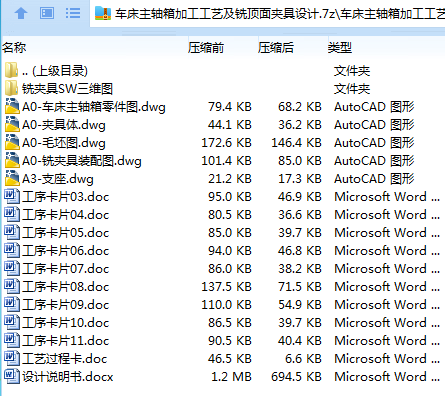445x396 pixels.
Task: Click the archive path address field
Action: click(x=268, y=14)
